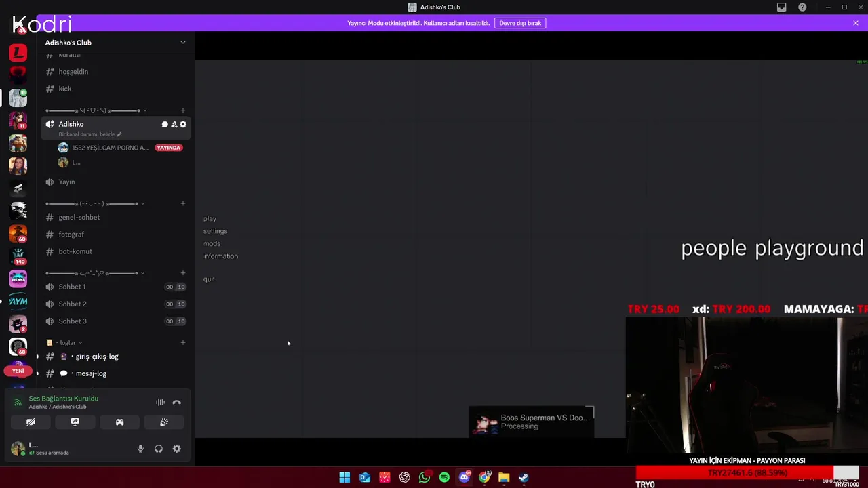Edit Adishko voice channel settings gear

pos(183,125)
